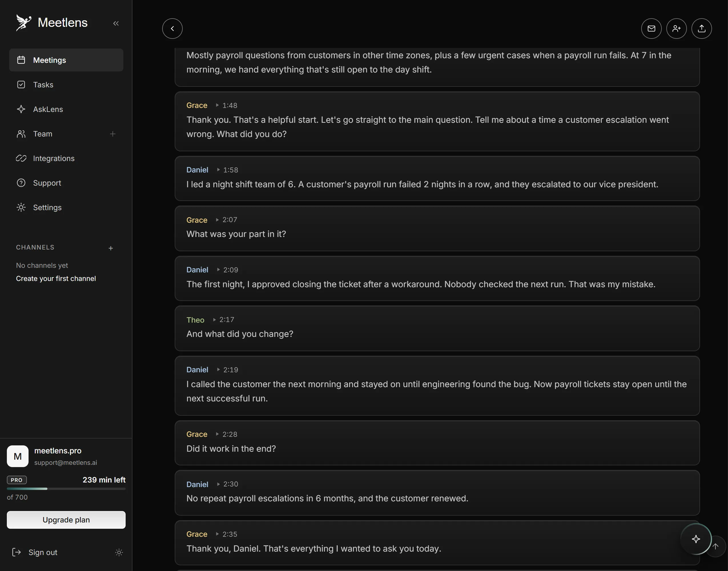Image resolution: width=728 pixels, height=571 pixels.
Task: Click the share upload icon button
Action: coord(702,29)
